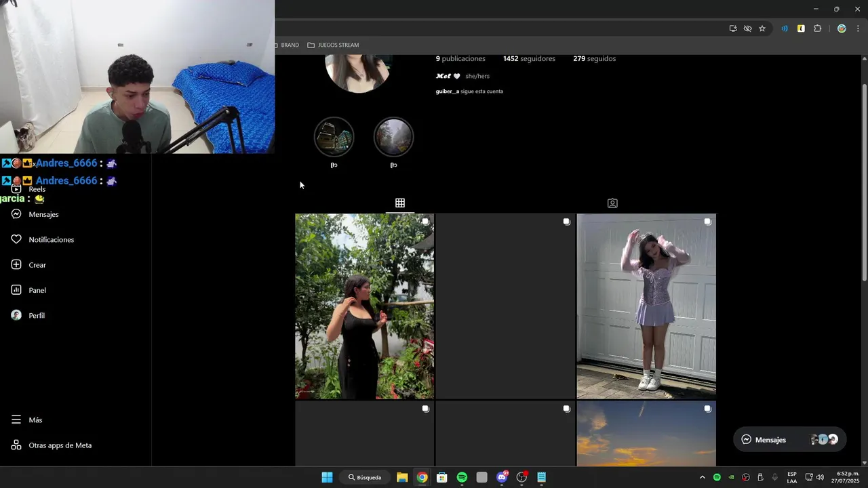Click the Spotify icon in system tray
This screenshot has height=488, width=868.
tap(717, 477)
